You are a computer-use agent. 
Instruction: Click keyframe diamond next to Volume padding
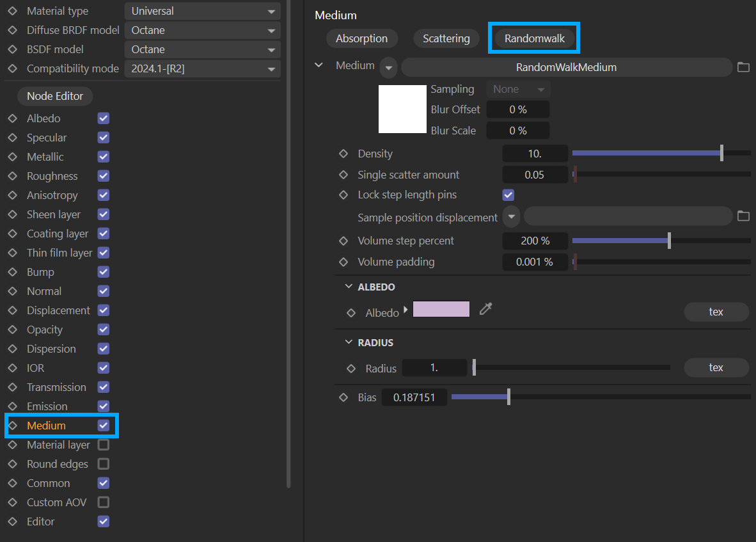pyautogui.click(x=343, y=262)
